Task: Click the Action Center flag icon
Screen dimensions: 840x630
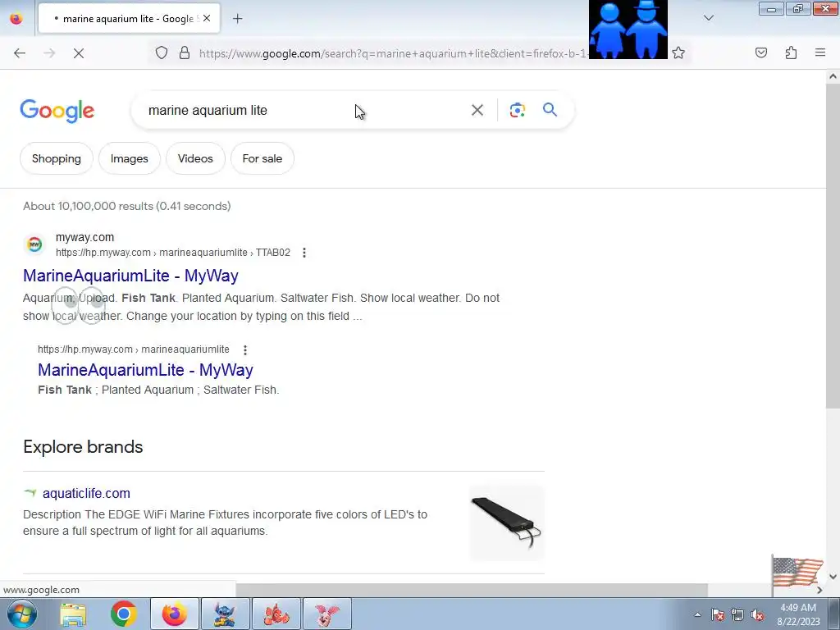Action: (x=717, y=614)
